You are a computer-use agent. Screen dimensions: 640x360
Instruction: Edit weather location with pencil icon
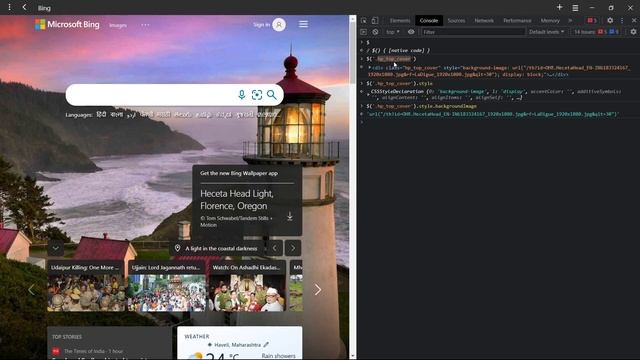(x=266, y=345)
